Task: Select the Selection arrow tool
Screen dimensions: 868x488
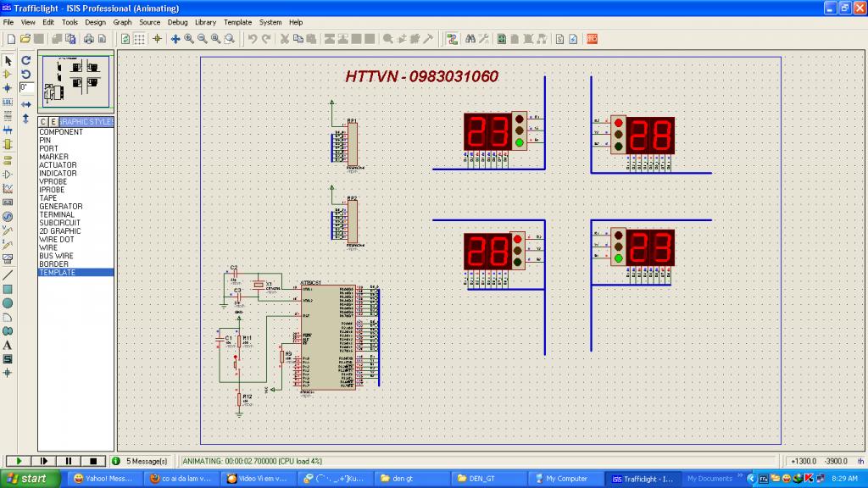Action: pyautogui.click(x=8, y=60)
